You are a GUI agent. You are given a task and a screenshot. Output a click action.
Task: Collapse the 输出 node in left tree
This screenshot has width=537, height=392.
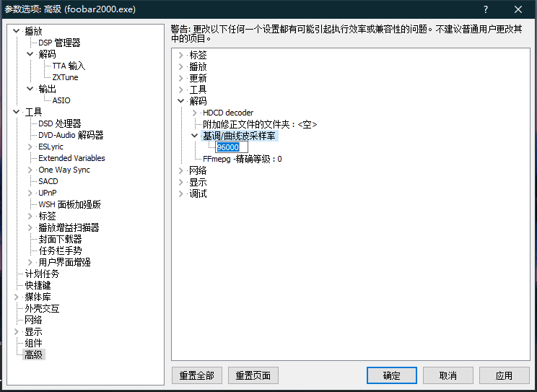(30, 89)
